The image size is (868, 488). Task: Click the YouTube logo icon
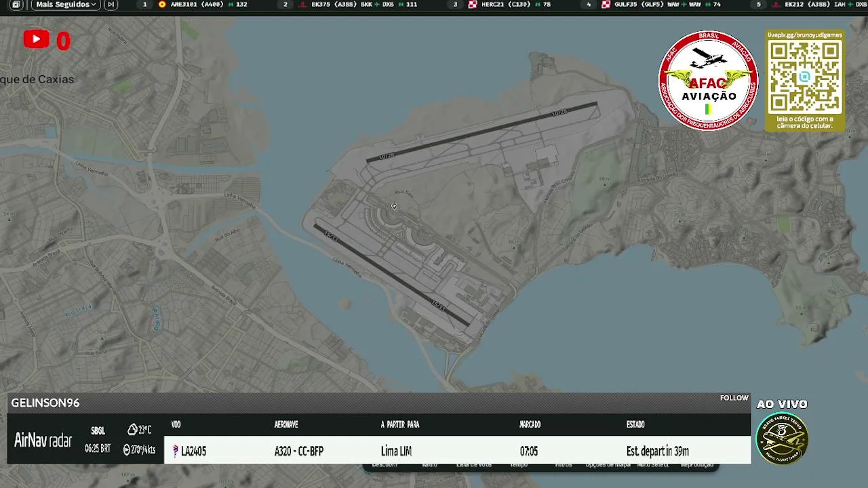pos(36,39)
